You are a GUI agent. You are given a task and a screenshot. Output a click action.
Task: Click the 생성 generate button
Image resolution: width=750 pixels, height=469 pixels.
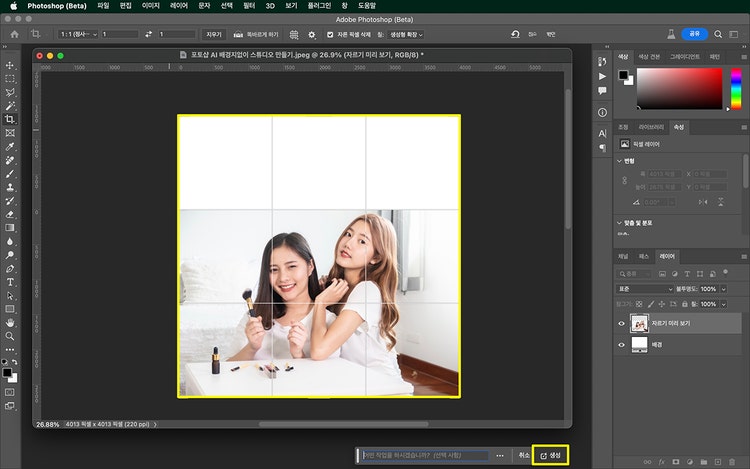point(550,456)
